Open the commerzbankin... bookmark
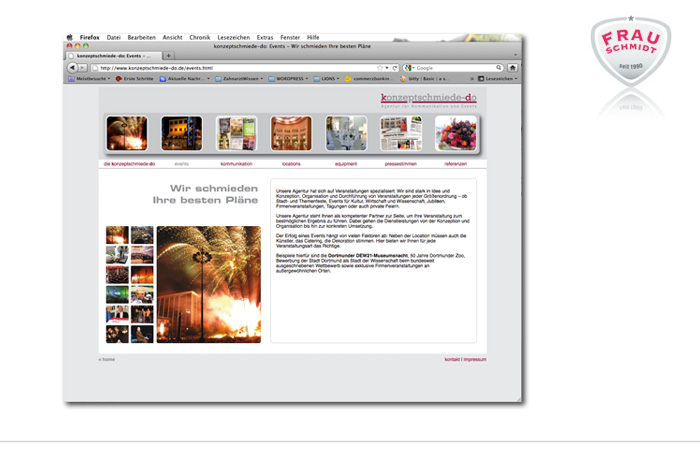The width and height of the screenshot is (700, 450). click(369, 79)
